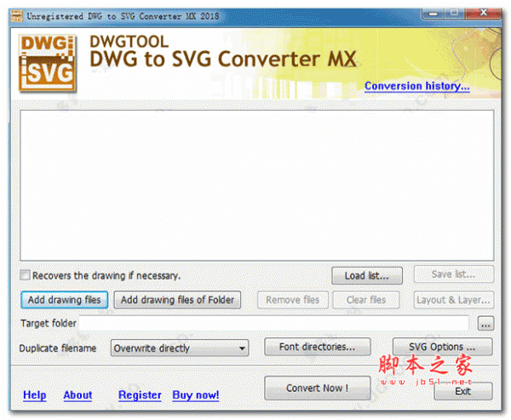Click the Load list button
This screenshot has width=511, height=420.
(x=367, y=275)
